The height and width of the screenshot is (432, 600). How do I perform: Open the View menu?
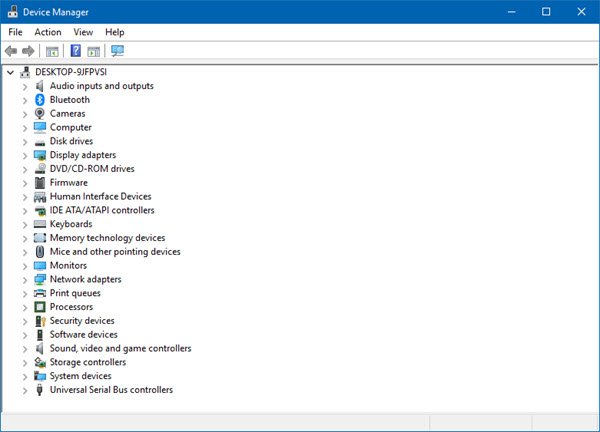(x=83, y=32)
